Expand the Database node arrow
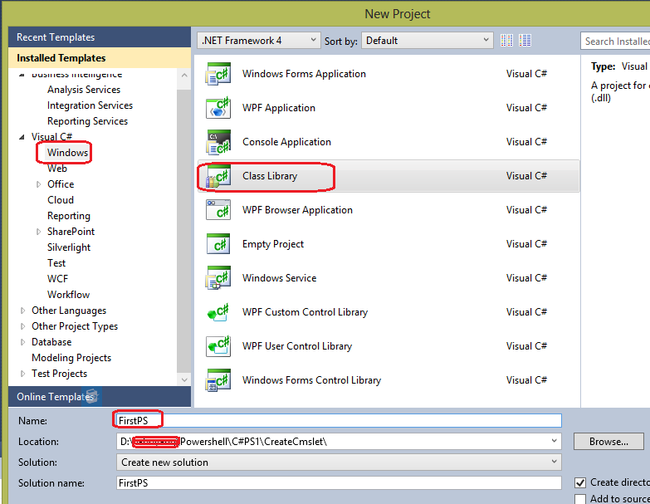650x504 pixels. (23, 342)
